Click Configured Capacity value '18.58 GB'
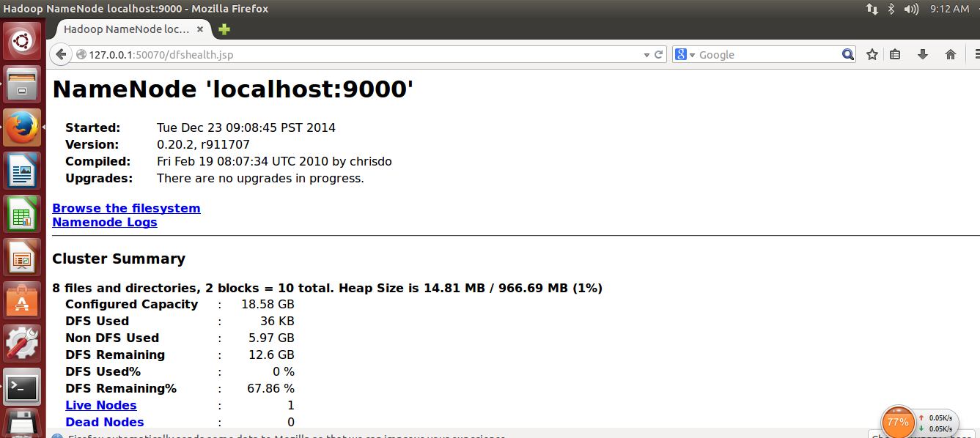The width and height of the screenshot is (980, 438). click(268, 304)
